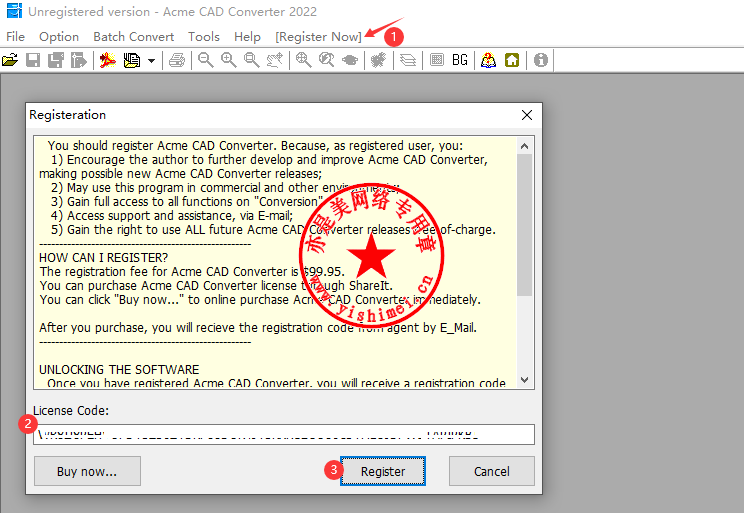
Task: Click the Export file arrow icon
Action: coord(79,60)
